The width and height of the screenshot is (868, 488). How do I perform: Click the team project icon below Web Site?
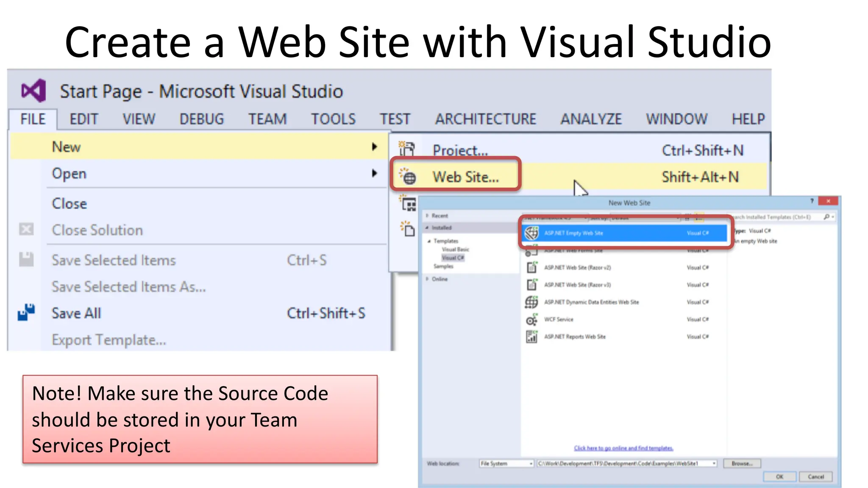(x=407, y=203)
